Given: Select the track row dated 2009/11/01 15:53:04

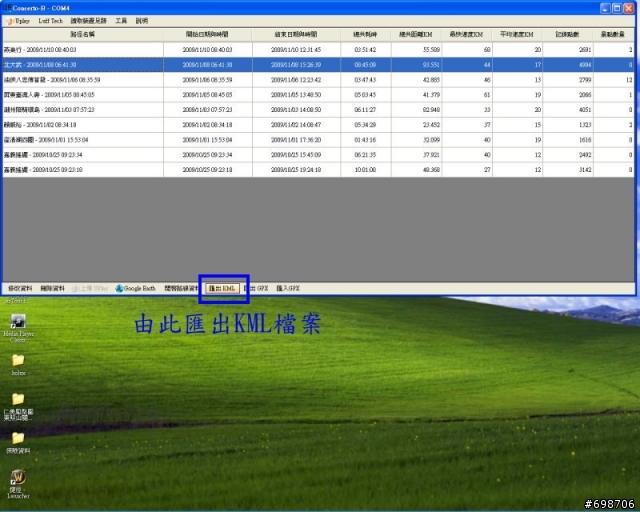Looking at the screenshot, I should [x=318, y=140].
